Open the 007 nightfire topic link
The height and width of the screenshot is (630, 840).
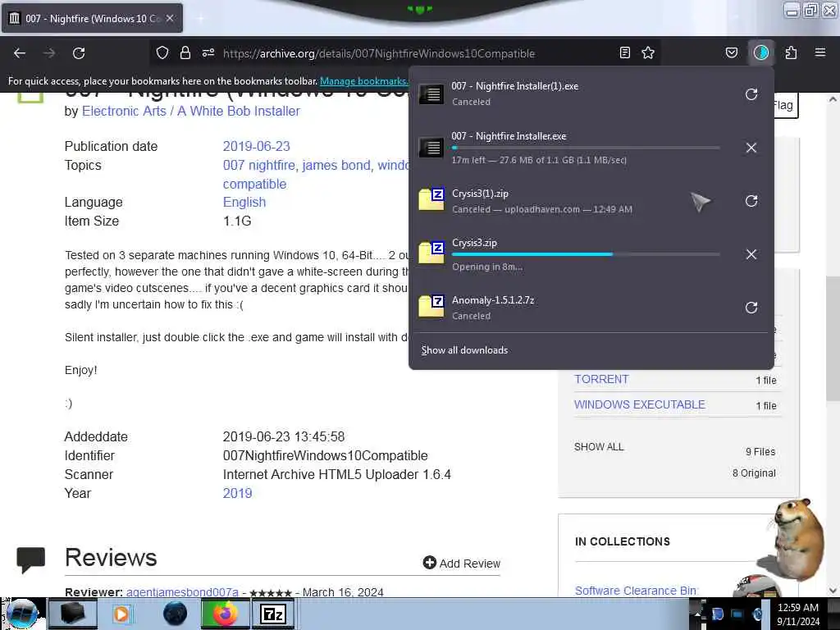click(258, 165)
